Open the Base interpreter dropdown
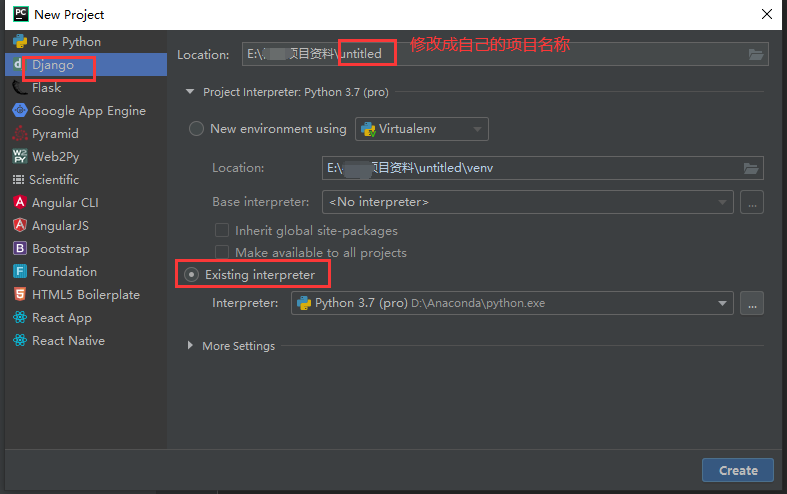 528,202
